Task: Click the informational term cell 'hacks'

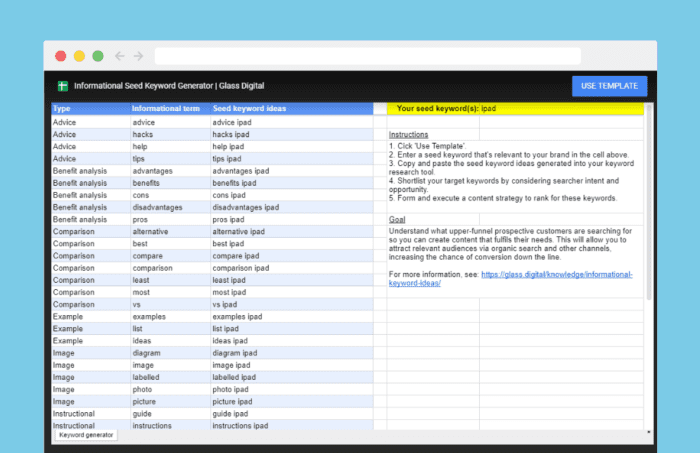Action: 170,134
